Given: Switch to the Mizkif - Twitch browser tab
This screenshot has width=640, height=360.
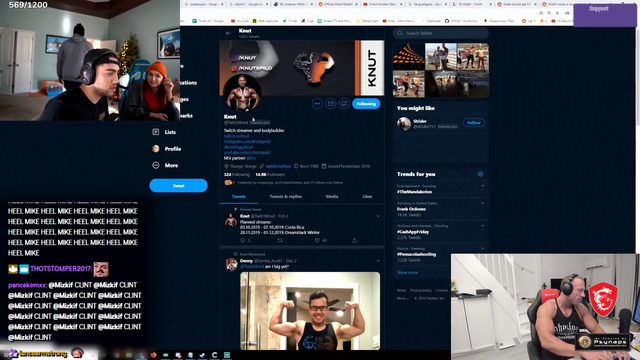Looking at the screenshot, I should point(472,4).
